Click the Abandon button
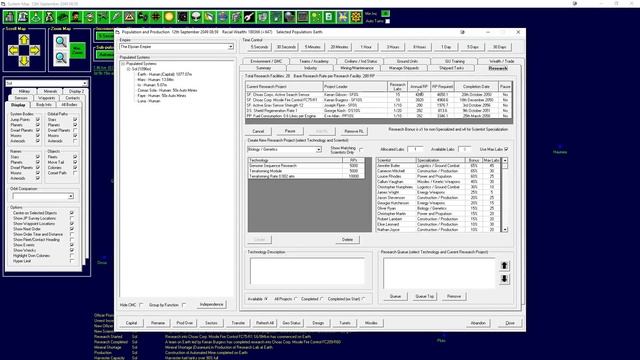The image size is (640, 360). (x=478, y=323)
